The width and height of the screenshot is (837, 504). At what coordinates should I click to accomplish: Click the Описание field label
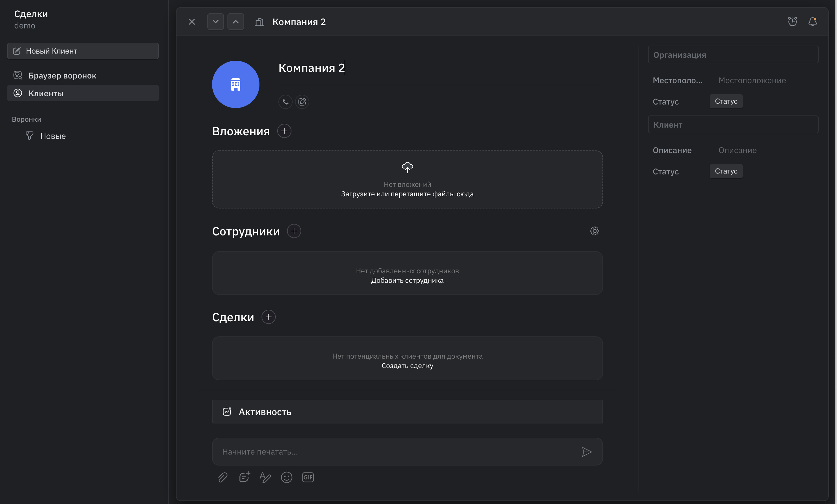coord(672,150)
